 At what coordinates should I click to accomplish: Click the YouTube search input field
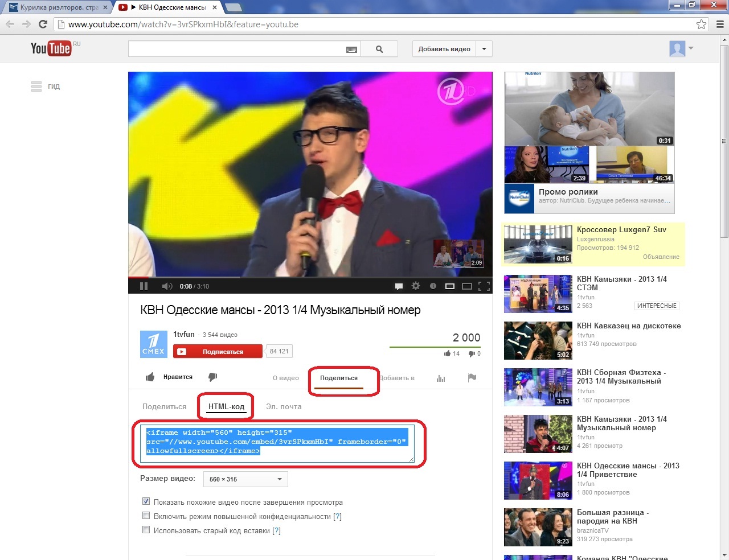(237, 49)
